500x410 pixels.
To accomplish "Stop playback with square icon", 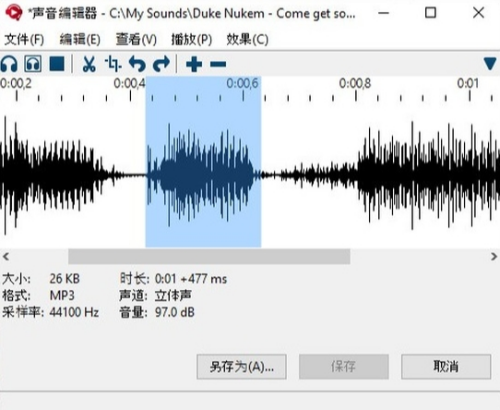I will coord(57,64).
